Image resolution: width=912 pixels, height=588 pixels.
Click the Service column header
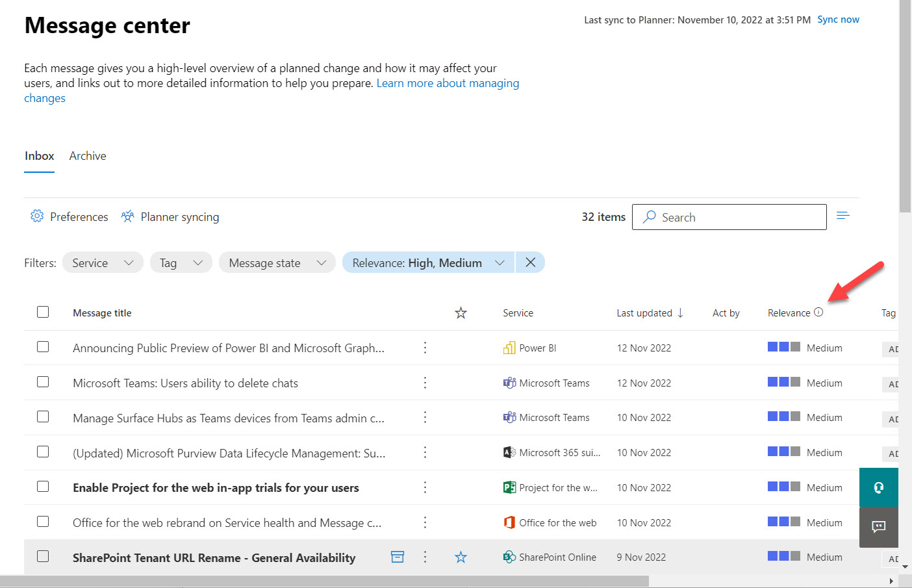(518, 313)
